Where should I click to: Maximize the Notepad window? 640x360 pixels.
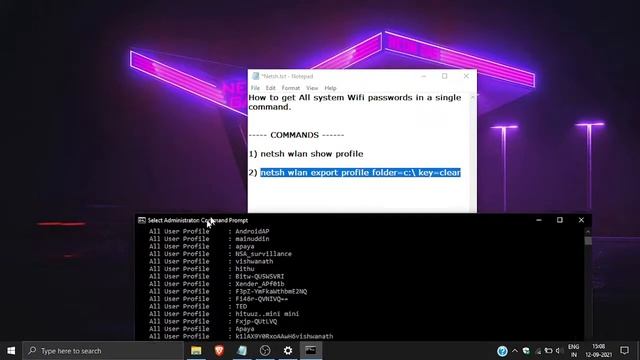pyautogui.click(x=444, y=76)
